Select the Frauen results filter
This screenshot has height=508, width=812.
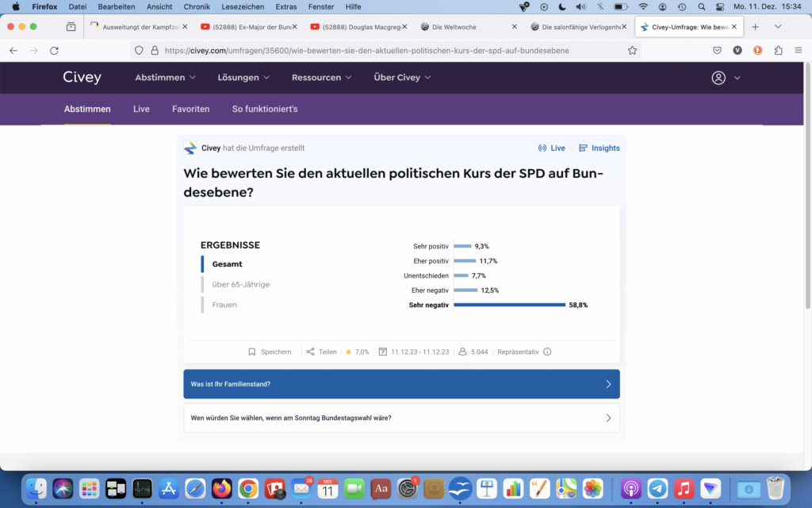pos(224,305)
